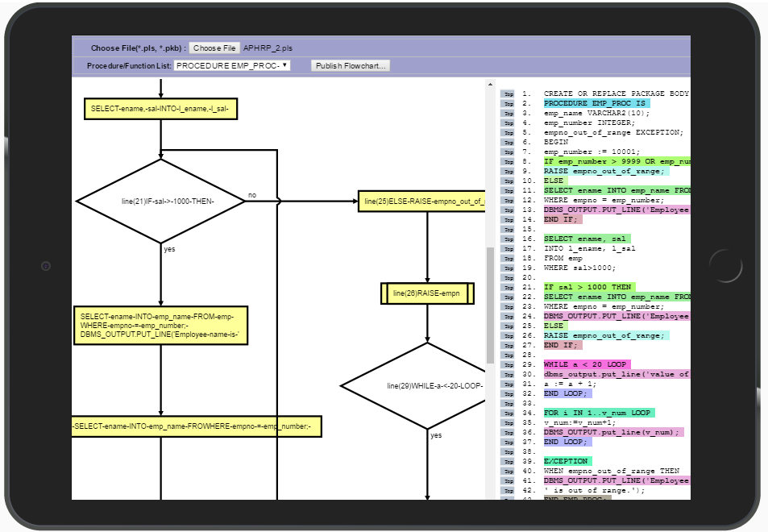
Task: Click the Top icon next to line 21
Action: pos(508,287)
